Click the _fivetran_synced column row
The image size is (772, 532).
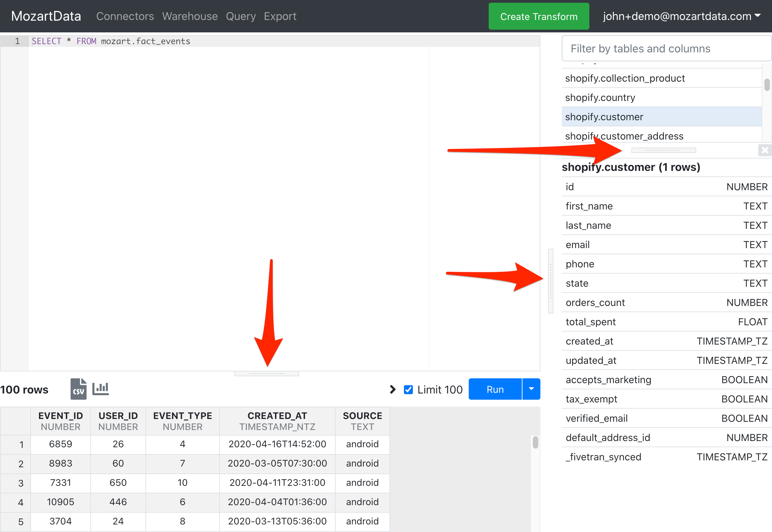(x=667, y=457)
